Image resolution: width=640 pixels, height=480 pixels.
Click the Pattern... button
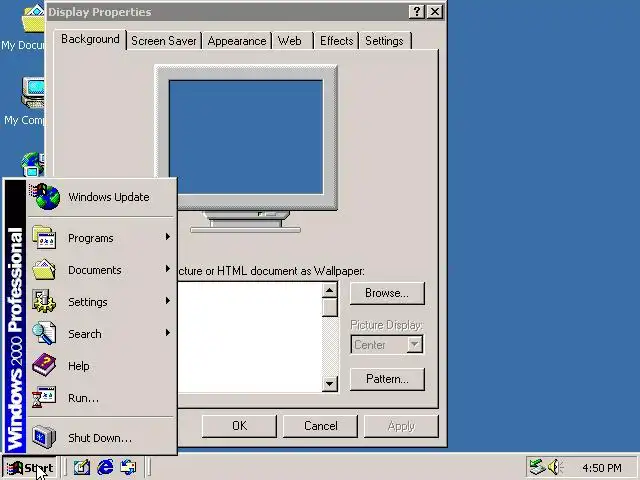(x=387, y=379)
